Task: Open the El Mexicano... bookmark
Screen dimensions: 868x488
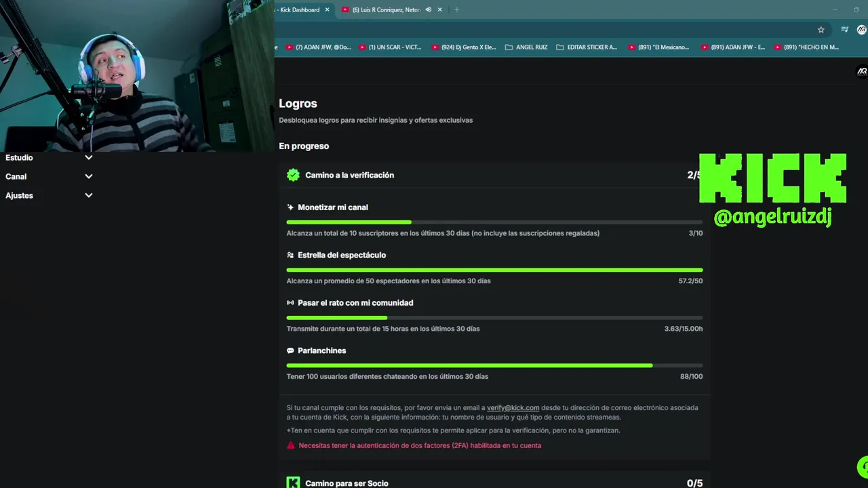Action: click(658, 47)
